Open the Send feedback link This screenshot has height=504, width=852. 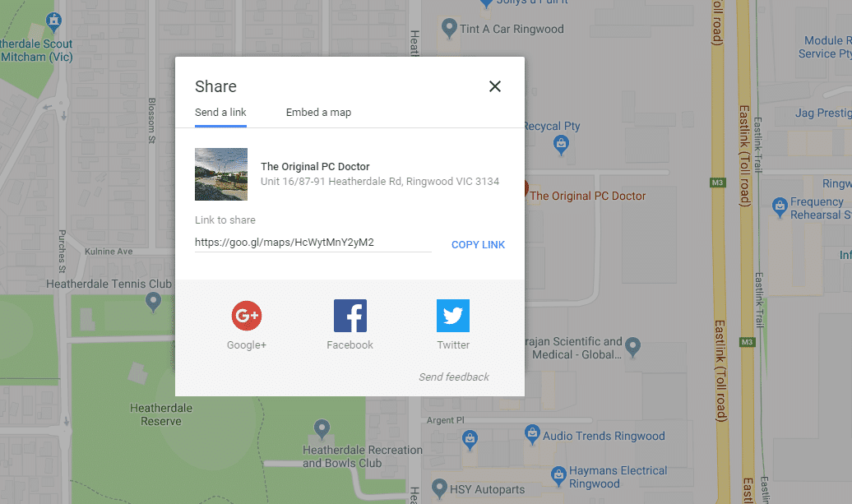coord(453,377)
